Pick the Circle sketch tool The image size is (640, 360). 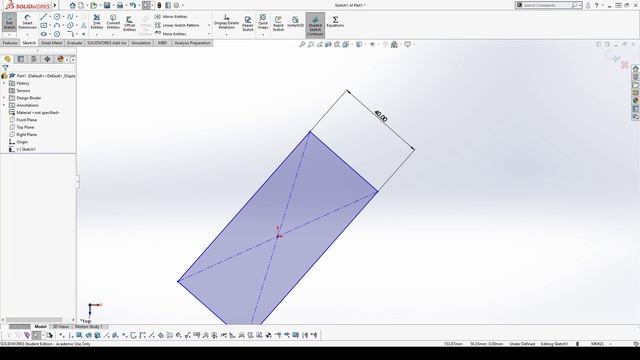click(57, 17)
